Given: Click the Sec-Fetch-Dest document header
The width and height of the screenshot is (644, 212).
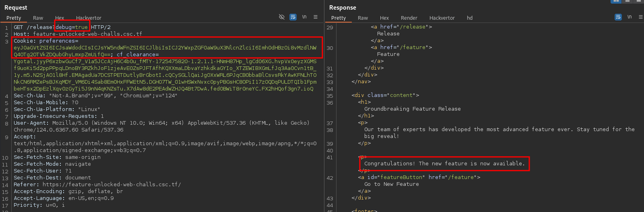Looking at the screenshot, I should (52, 178).
